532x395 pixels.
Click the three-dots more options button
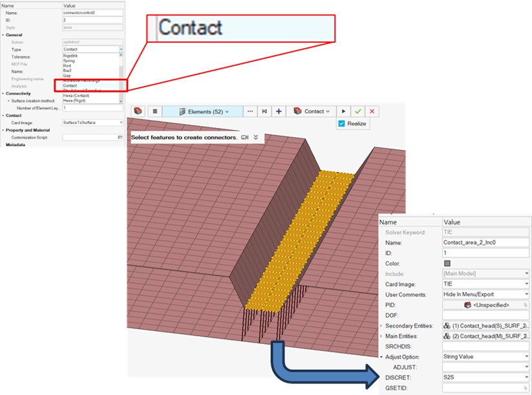250,111
